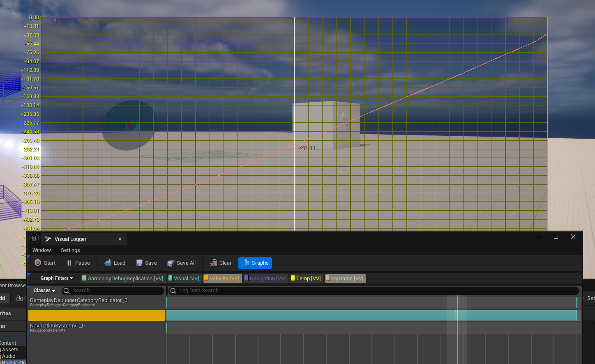
Task: Toggle the GameplayDebugReplication [VV] filter
Action: click(123, 278)
